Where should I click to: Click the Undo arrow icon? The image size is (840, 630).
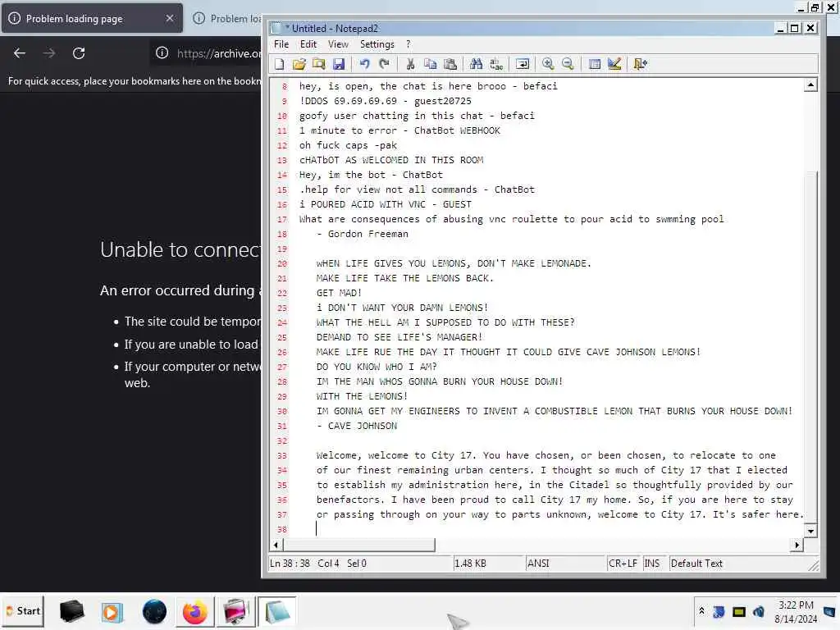click(x=365, y=64)
